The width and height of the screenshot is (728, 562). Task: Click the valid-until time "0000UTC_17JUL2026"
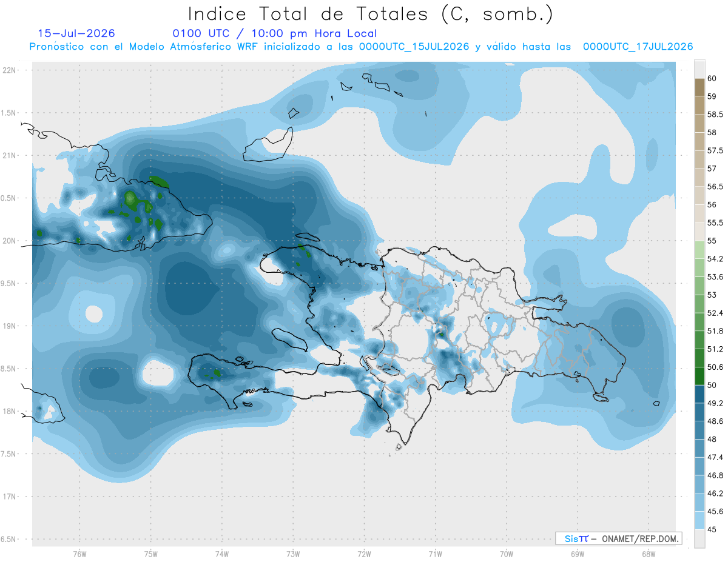(638, 47)
